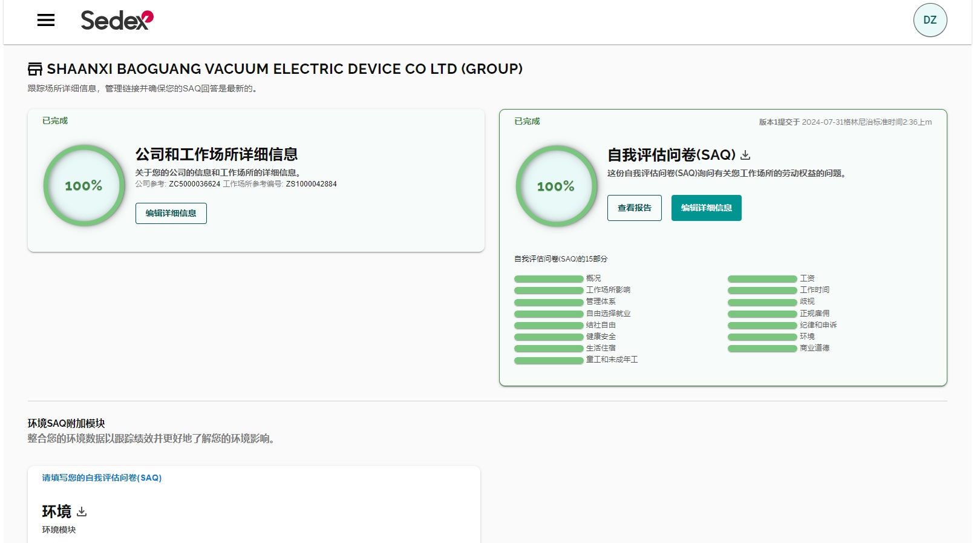Open the DZ user avatar menu
This screenshot has width=980, height=543.
coord(930,21)
